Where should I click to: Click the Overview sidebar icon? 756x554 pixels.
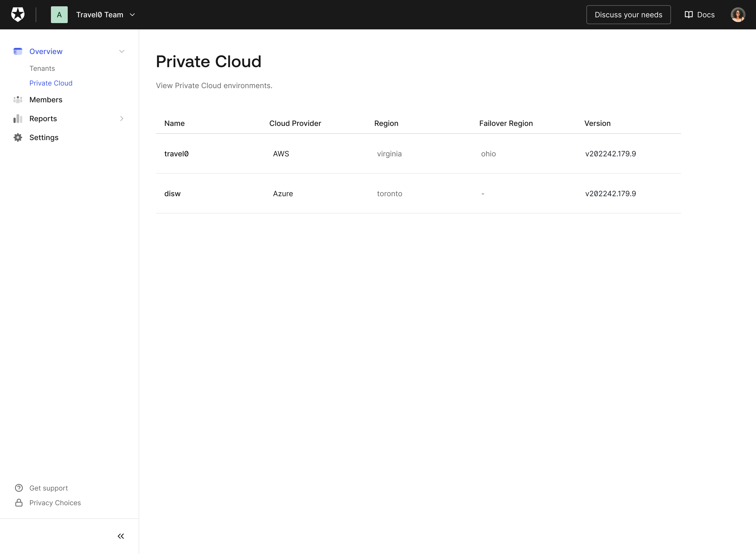pos(18,51)
